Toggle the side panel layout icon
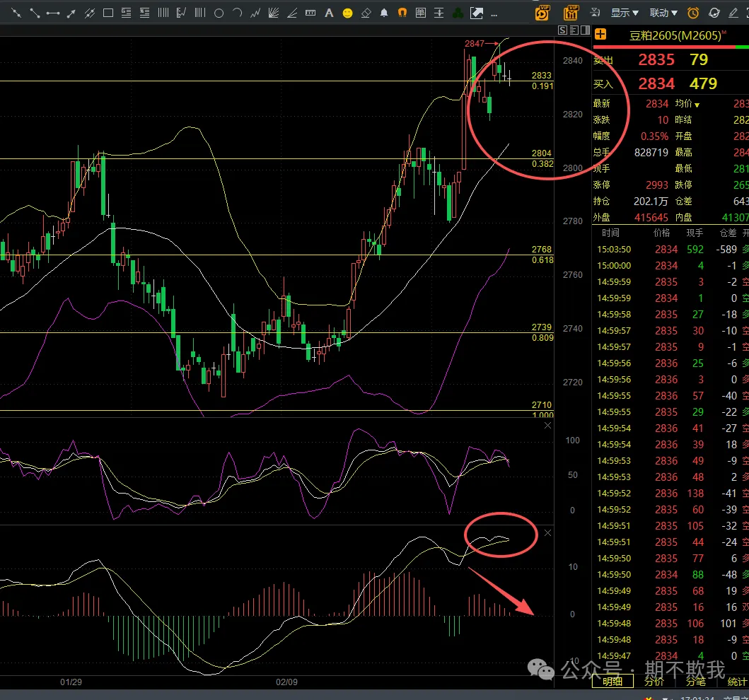This screenshot has width=749, height=700. (x=585, y=30)
